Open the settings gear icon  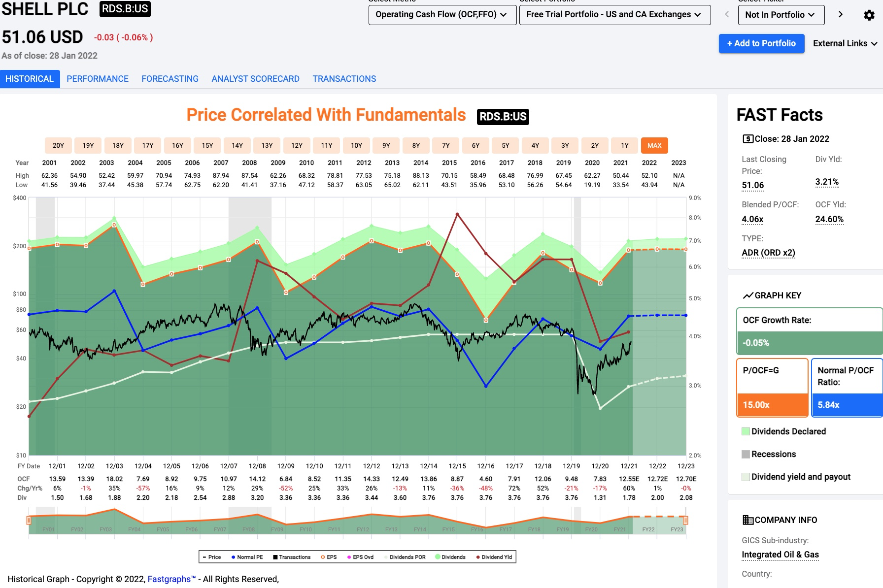point(869,15)
